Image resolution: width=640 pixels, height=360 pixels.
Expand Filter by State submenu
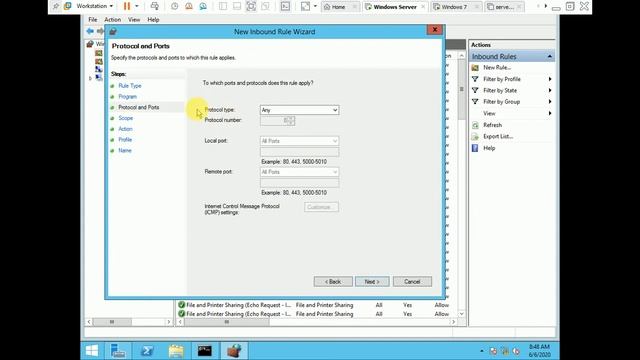click(x=550, y=90)
